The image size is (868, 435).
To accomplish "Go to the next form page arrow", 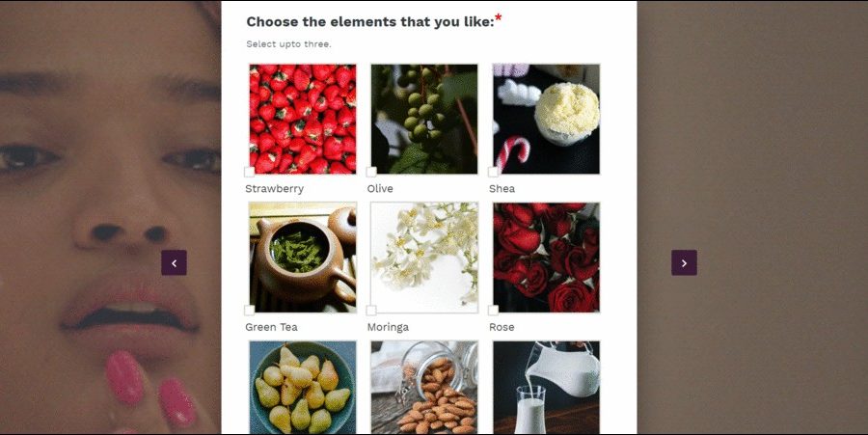I will coord(684,263).
